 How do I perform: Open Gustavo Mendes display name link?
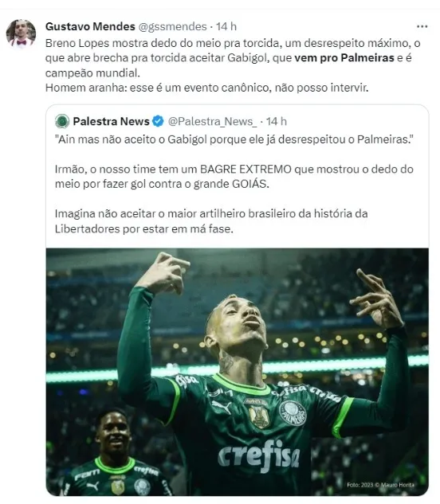[x=90, y=26]
